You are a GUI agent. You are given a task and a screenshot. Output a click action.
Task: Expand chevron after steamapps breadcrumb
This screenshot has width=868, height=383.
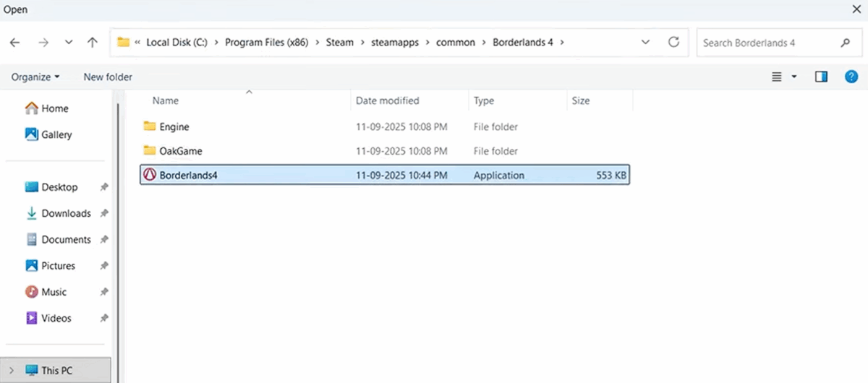point(427,43)
